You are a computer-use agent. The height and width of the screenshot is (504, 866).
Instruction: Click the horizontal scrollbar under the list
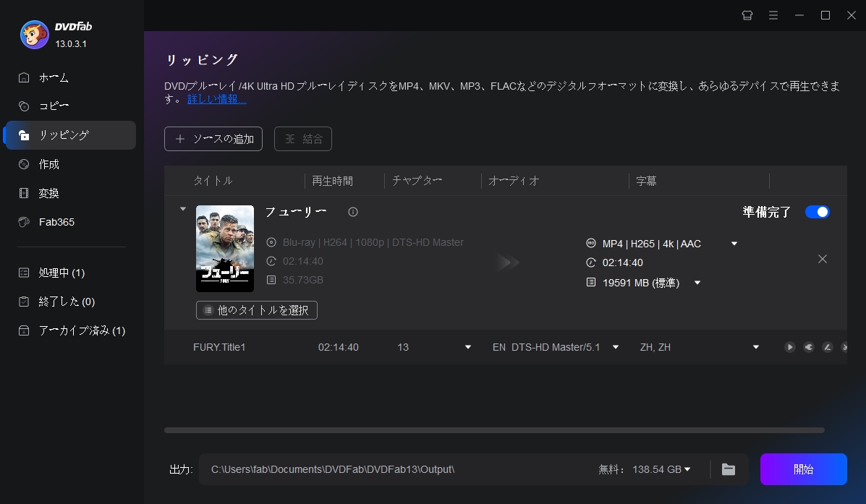(494, 430)
